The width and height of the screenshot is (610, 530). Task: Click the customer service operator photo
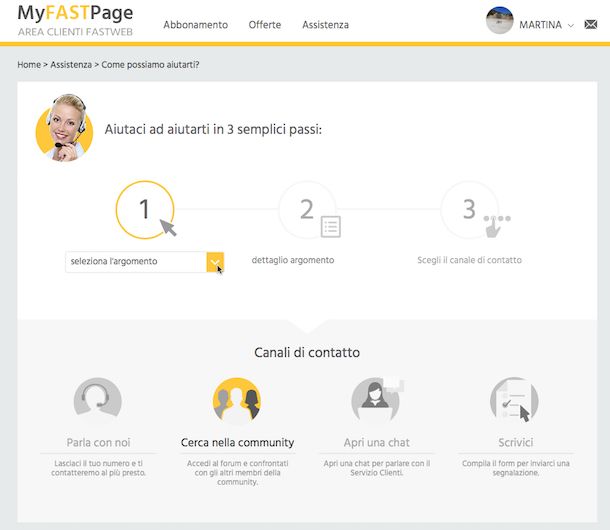(x=65, y=128)
